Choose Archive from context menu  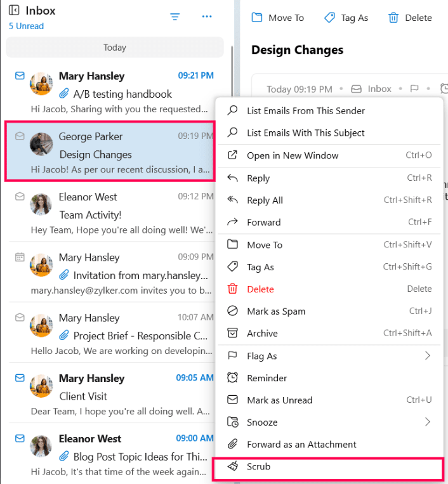(329, 334)
